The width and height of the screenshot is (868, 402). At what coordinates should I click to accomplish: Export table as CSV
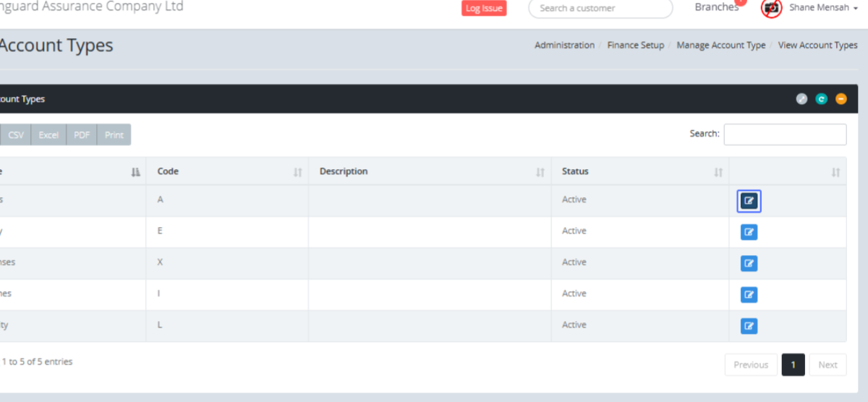coord(16,134)
